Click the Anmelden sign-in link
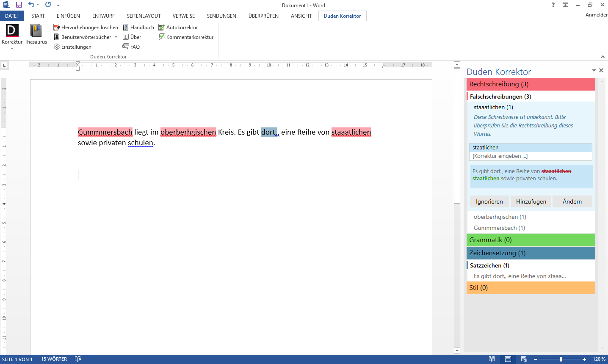 point(597,15)
